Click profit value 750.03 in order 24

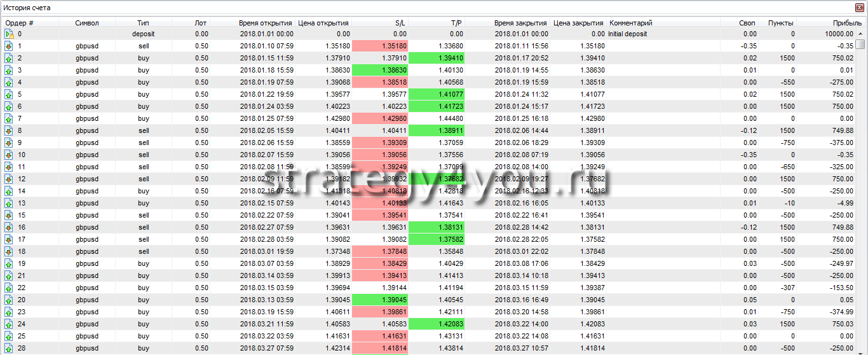(840, 324)
